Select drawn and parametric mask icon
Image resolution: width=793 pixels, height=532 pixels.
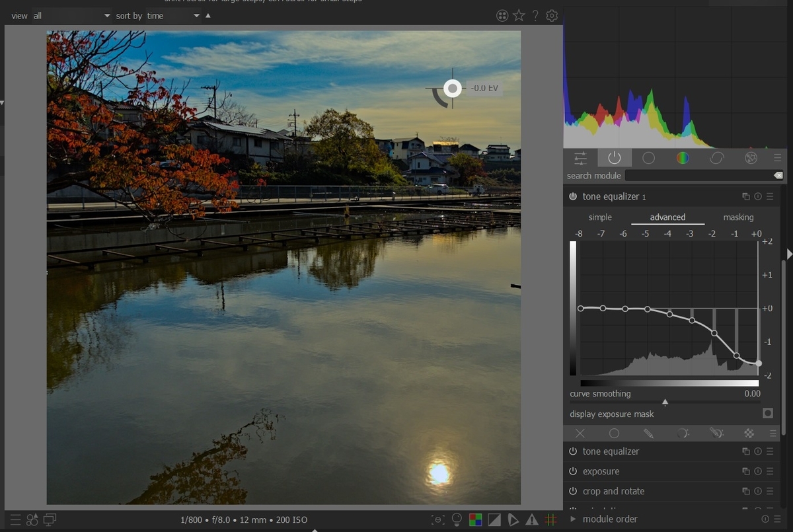(x=716, y=434)
